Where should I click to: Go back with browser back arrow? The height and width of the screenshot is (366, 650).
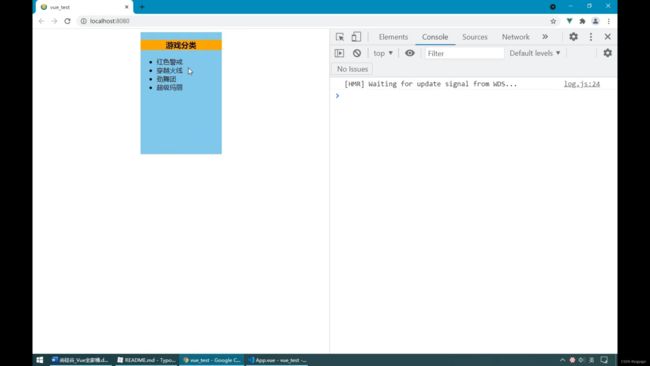41,21
